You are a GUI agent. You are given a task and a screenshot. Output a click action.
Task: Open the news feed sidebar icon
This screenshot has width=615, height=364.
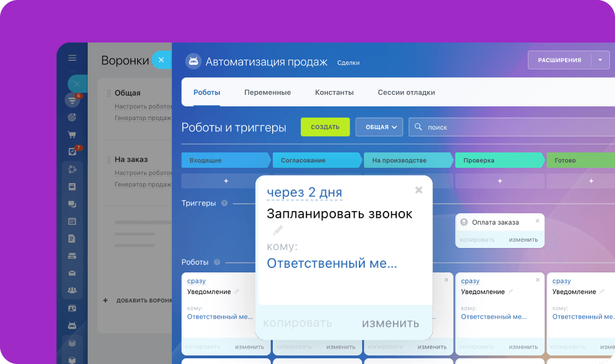coord(72,187)
